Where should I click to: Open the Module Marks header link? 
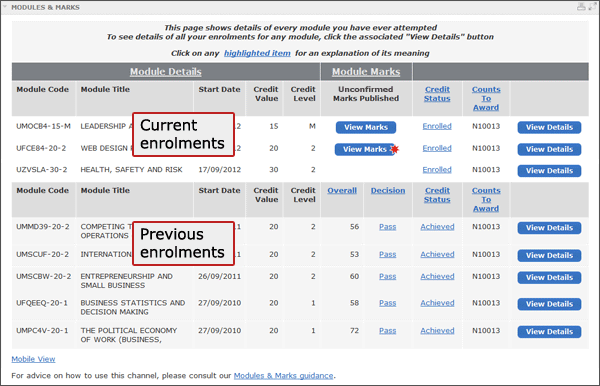click(366, 72)
